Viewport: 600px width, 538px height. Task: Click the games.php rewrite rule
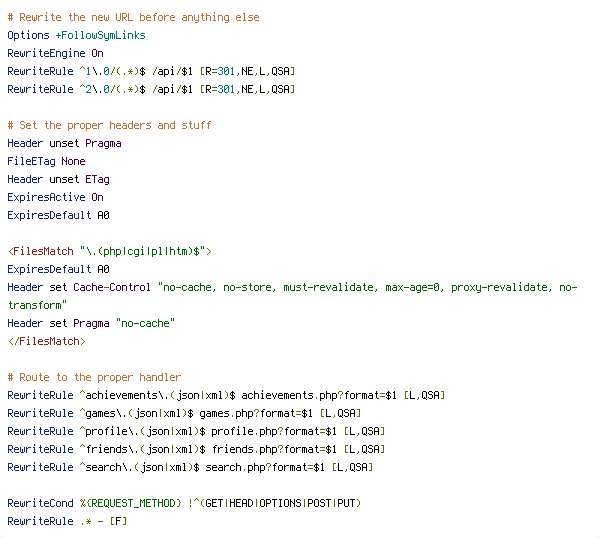tap(184, 413)
